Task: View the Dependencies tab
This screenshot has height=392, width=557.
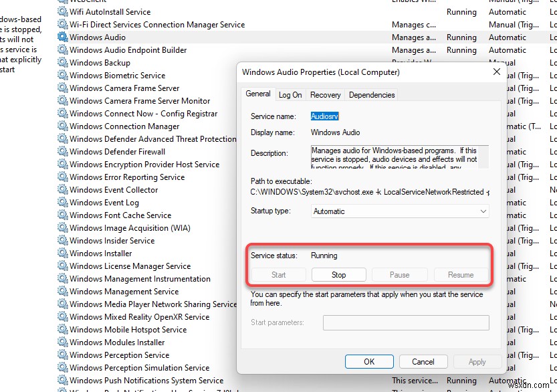Action: pos(372,95)
